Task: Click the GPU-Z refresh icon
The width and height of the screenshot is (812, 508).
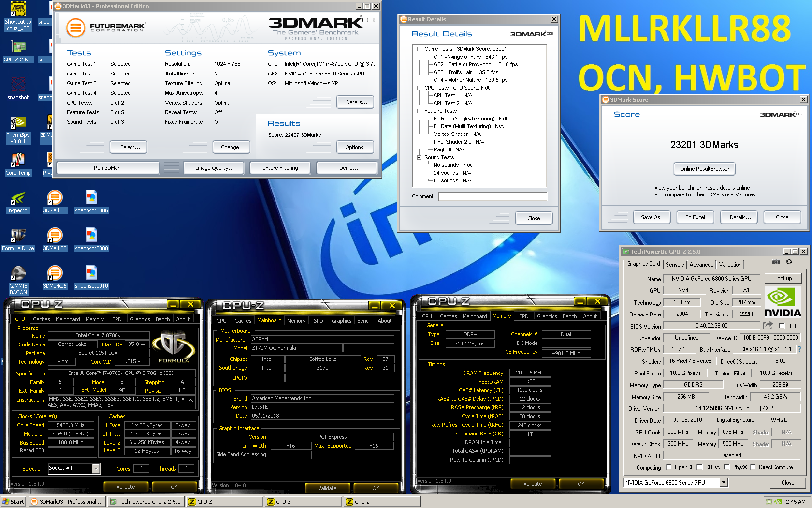Action: click(789, 262)
